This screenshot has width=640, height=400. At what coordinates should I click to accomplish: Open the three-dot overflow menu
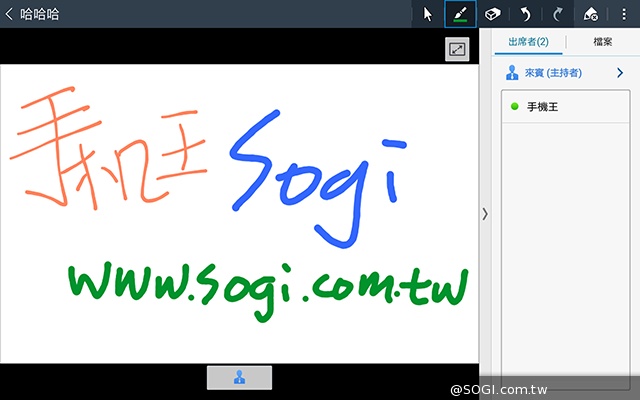[x=624, y=14]
